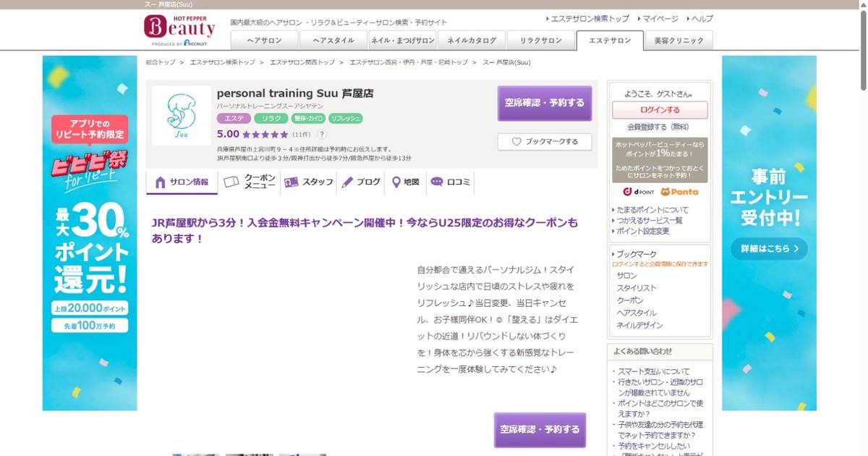Click the スタイリスト bookmark link
Screen dimensions: 868x456
(637, 288)
